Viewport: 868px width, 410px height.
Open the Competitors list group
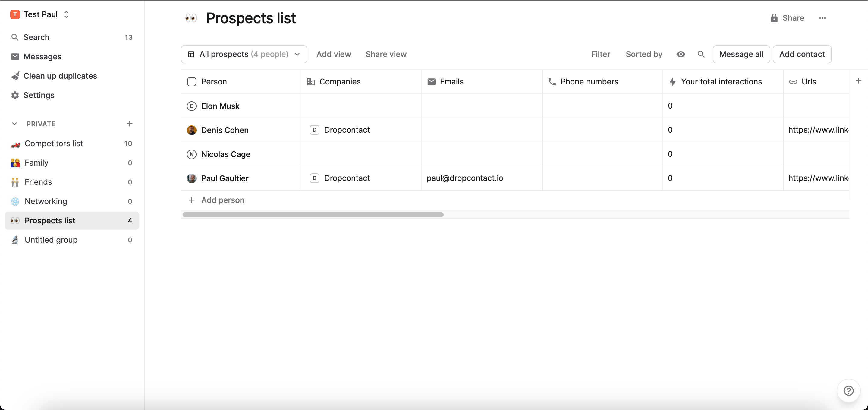point(54,143)
